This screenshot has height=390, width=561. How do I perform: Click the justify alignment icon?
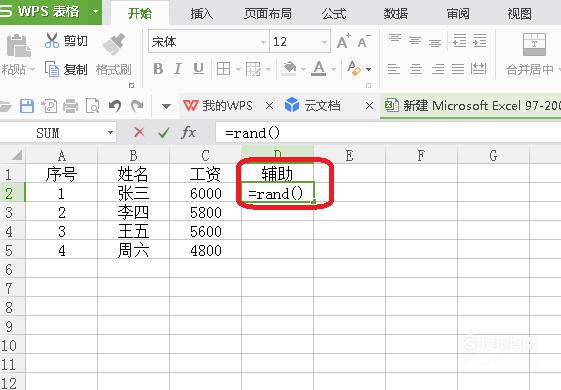pyautogui.click(x=458, y=68)
